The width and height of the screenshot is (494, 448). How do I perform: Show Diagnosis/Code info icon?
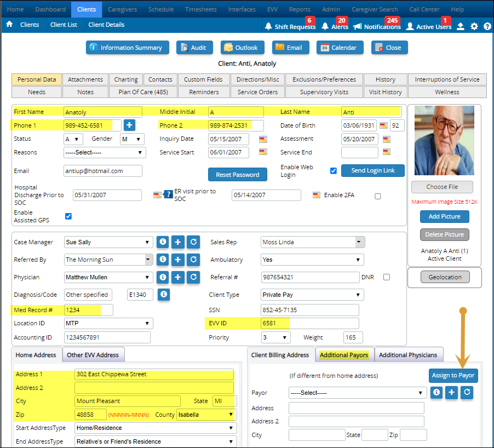164,295
